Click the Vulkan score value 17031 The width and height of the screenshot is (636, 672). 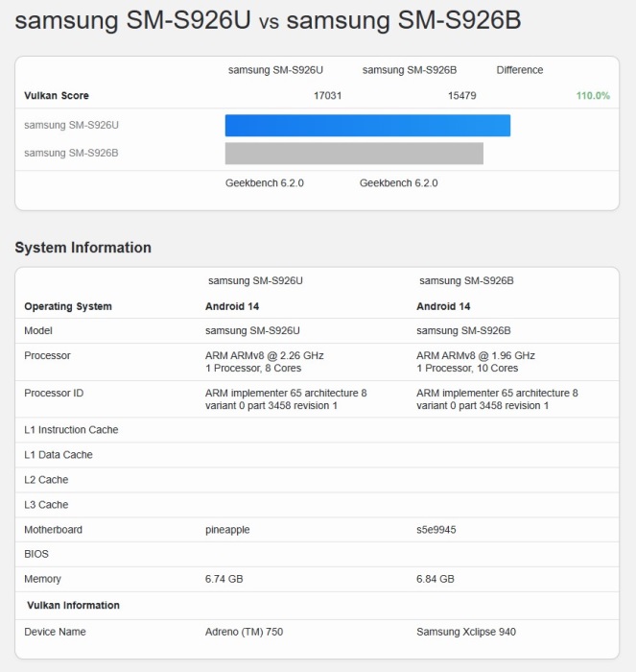pyautogui.click(x=327, y=96)
